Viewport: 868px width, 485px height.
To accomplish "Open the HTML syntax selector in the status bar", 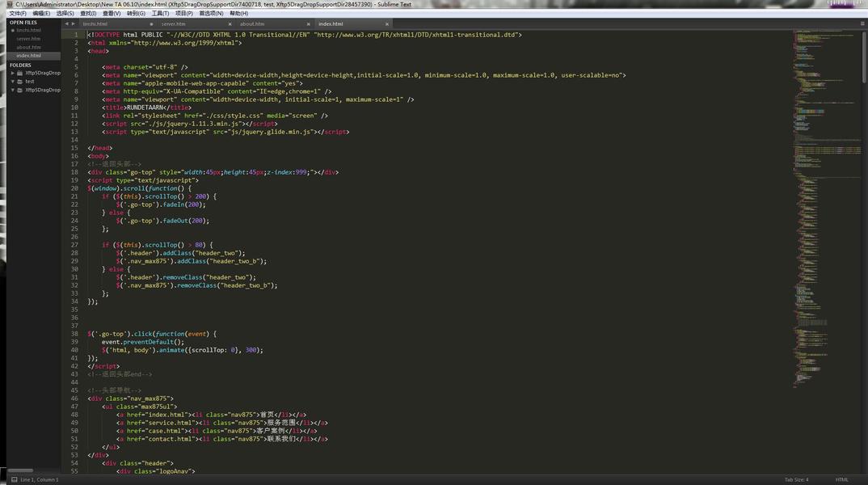I will coord(841,479).
